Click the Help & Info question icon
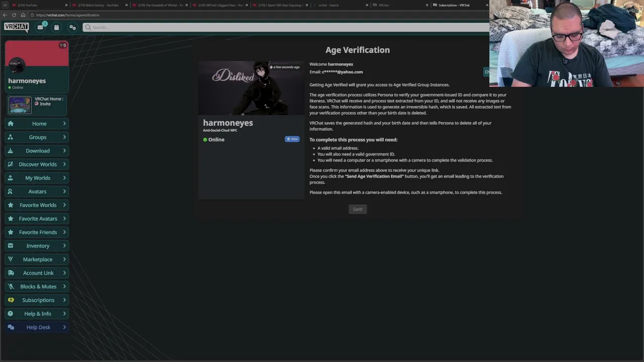Image resolution: width=644 pixels, height=362 pixels. click(x=11, y=314)
